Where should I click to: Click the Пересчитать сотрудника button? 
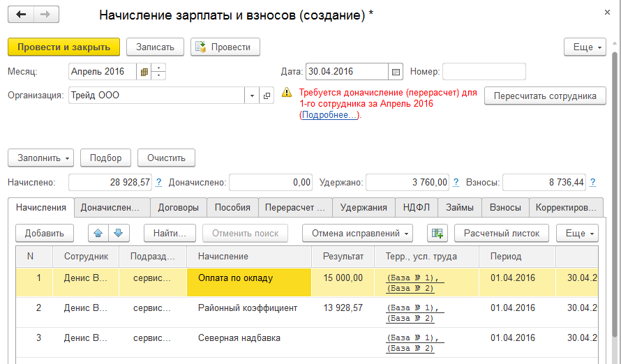point(545,96)
